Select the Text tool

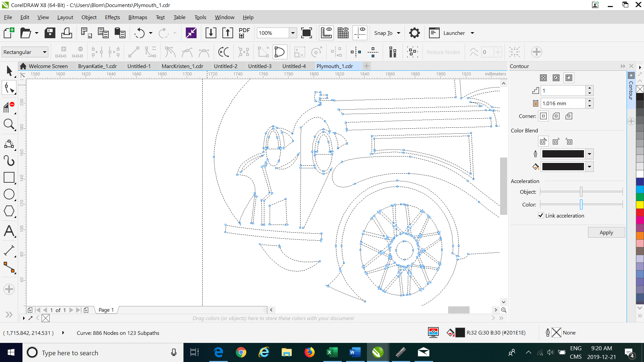[9, 231]
